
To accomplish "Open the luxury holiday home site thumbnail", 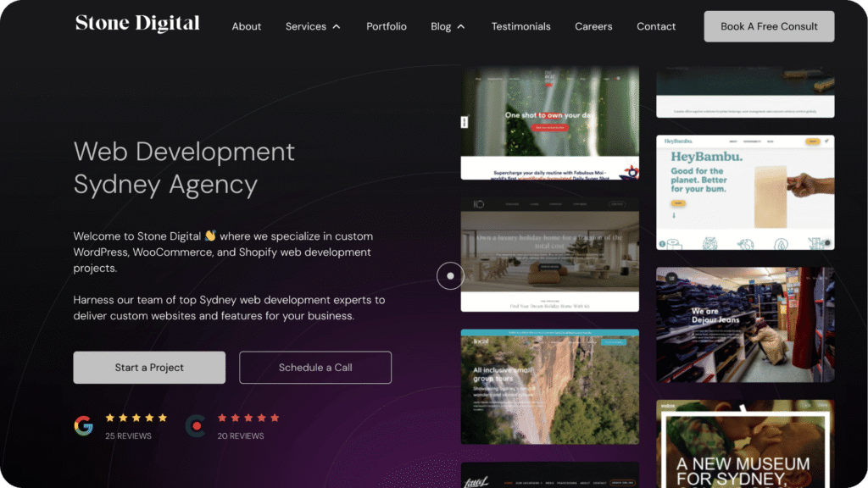I will coord(549,254).
